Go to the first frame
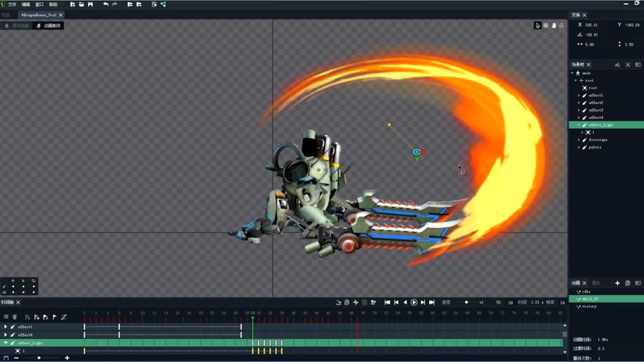 tap(387, 302)
